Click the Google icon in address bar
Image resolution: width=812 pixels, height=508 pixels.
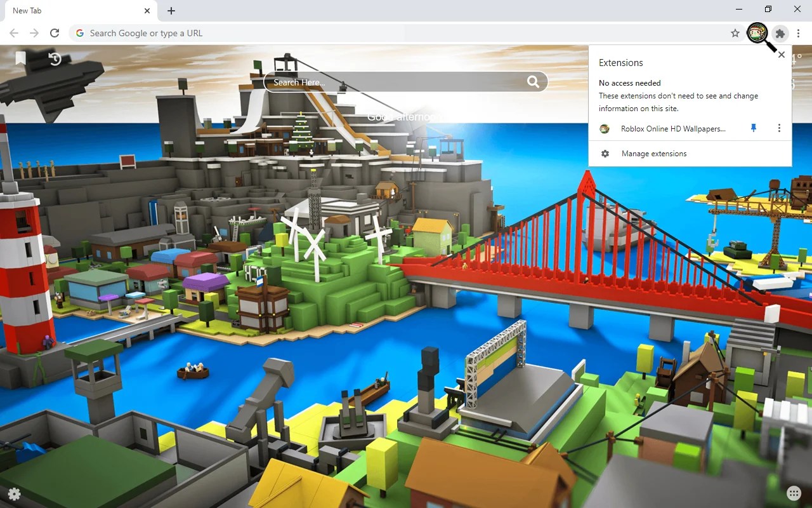coord(80,33)
